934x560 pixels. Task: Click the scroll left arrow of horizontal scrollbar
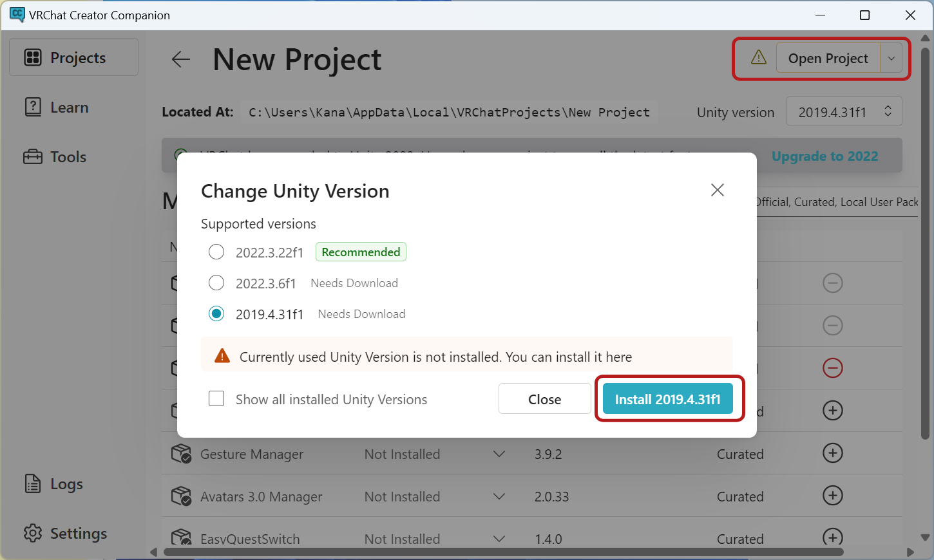(153, 552)
